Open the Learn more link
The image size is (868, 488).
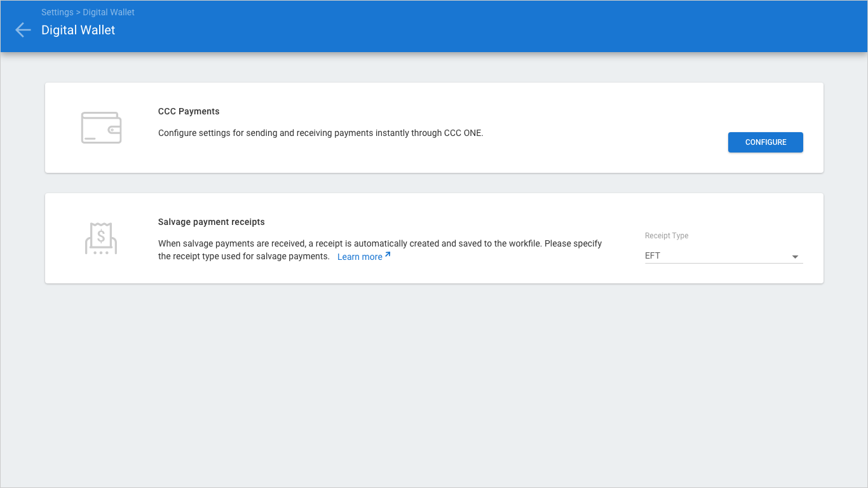click(360, 257)
